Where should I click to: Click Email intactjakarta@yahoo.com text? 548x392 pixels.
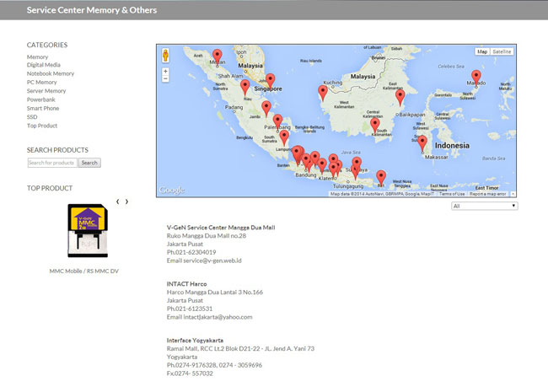209,317
